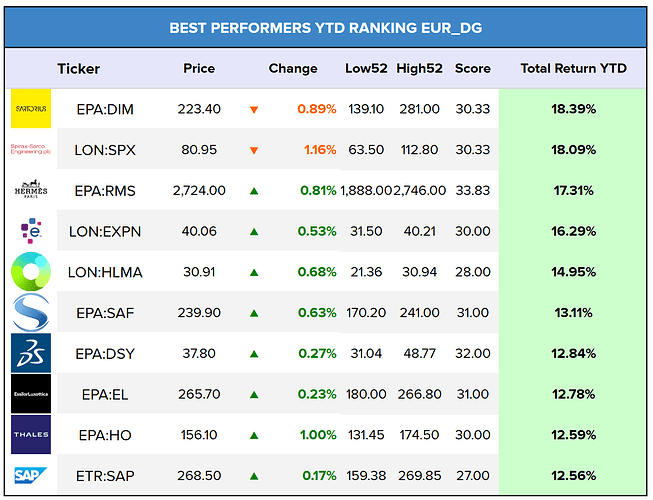The height and width of the screenshot is (500, 653).
Task: Click the blue Safran S logo
Action: tap(31, 312)
